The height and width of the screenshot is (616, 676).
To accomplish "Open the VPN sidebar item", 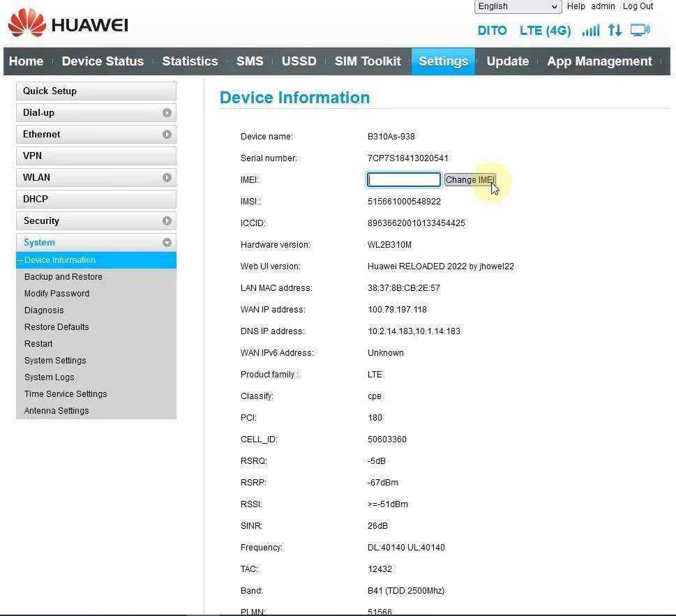I will 96,156.
